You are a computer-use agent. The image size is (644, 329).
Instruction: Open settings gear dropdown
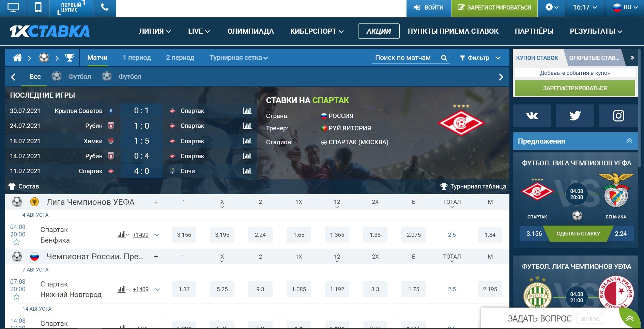[551, 7]
